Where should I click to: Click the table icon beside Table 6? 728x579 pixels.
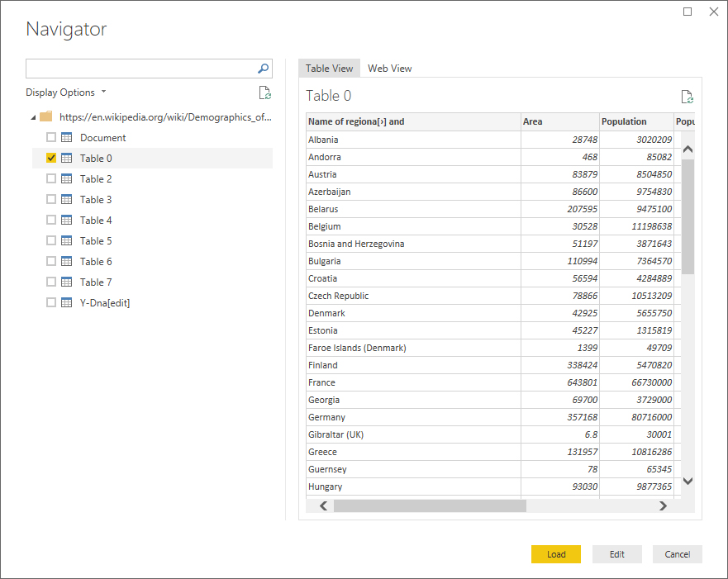pos(67,262)
